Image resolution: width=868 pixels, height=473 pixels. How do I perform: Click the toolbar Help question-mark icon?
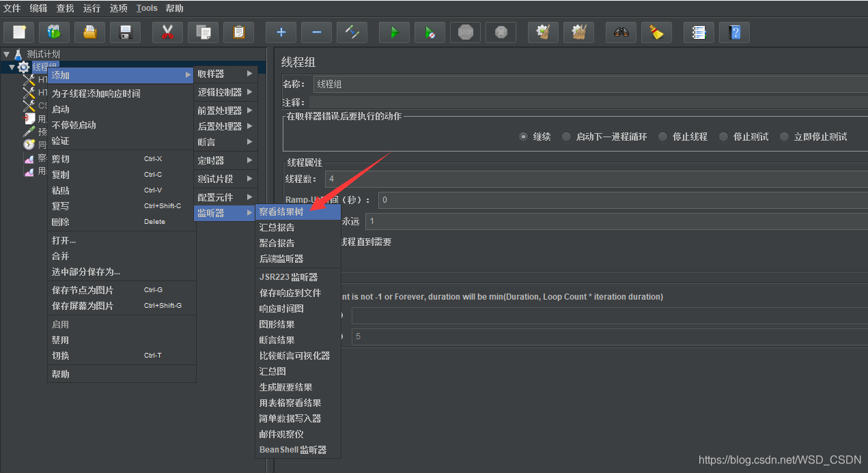click(734, 32)
